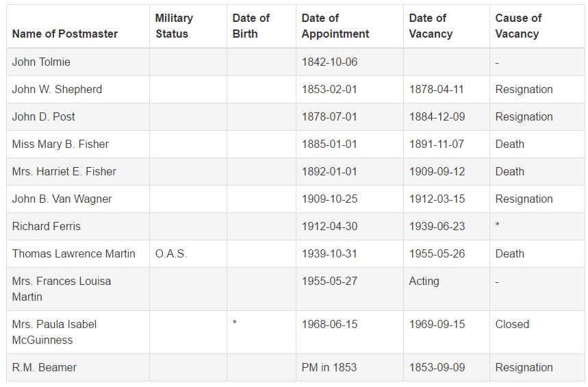The image size is (588, 387).
Task: Click vacancy date 1909-09-12 for Harriet Fisher
Action: click(x=437, y=171)
